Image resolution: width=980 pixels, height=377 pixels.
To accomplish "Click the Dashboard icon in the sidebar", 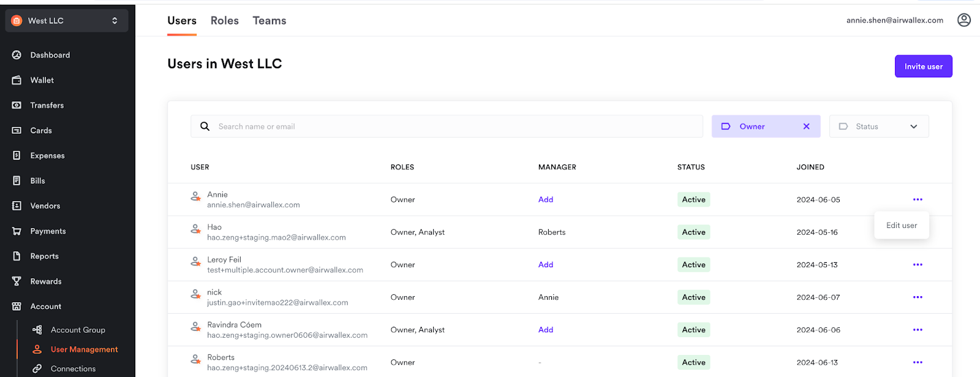I will point(17,55).
